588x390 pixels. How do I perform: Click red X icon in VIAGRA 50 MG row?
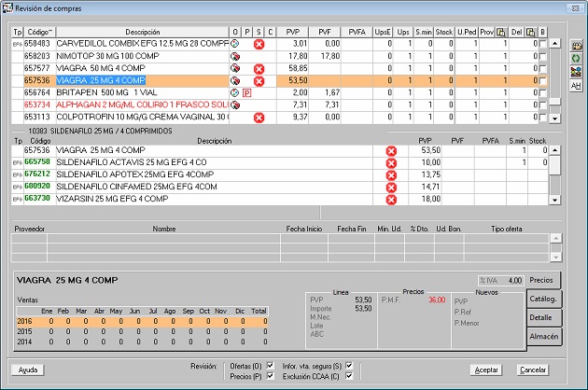(259, 69)
